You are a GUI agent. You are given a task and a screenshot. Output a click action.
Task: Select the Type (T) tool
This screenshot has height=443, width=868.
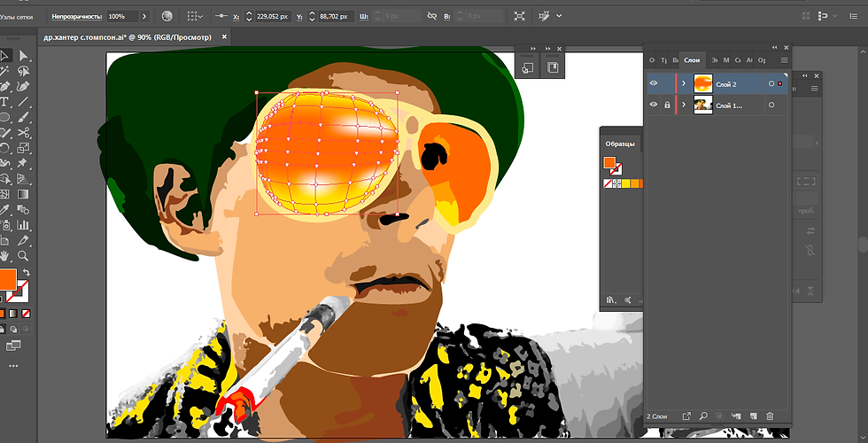click(x=4, y=102)
